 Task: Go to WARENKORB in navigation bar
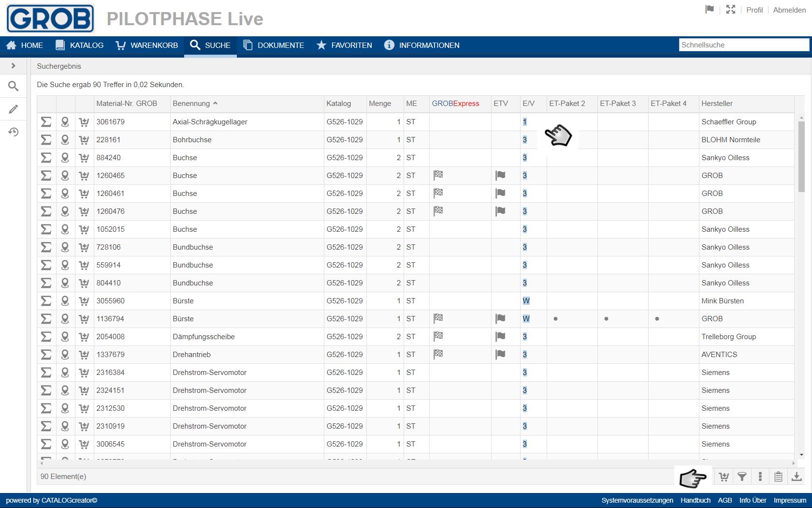coord(147,45)
